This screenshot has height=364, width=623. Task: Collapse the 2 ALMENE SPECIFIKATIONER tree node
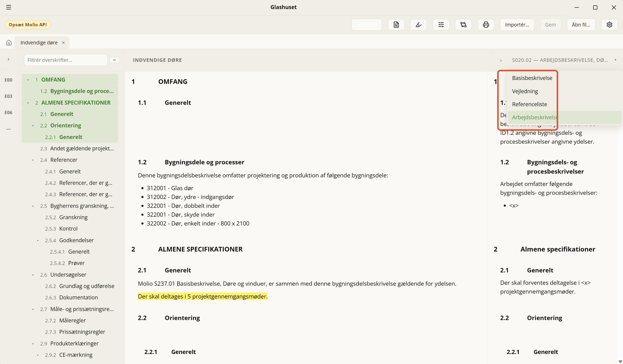point(28,103)
